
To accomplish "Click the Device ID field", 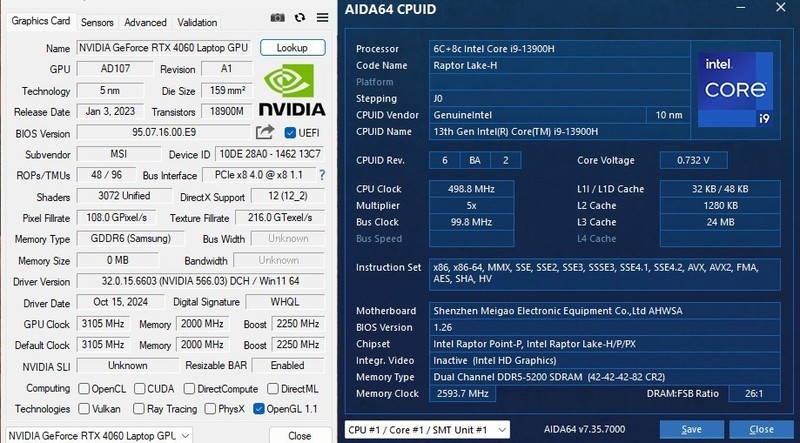I will 269,154.
